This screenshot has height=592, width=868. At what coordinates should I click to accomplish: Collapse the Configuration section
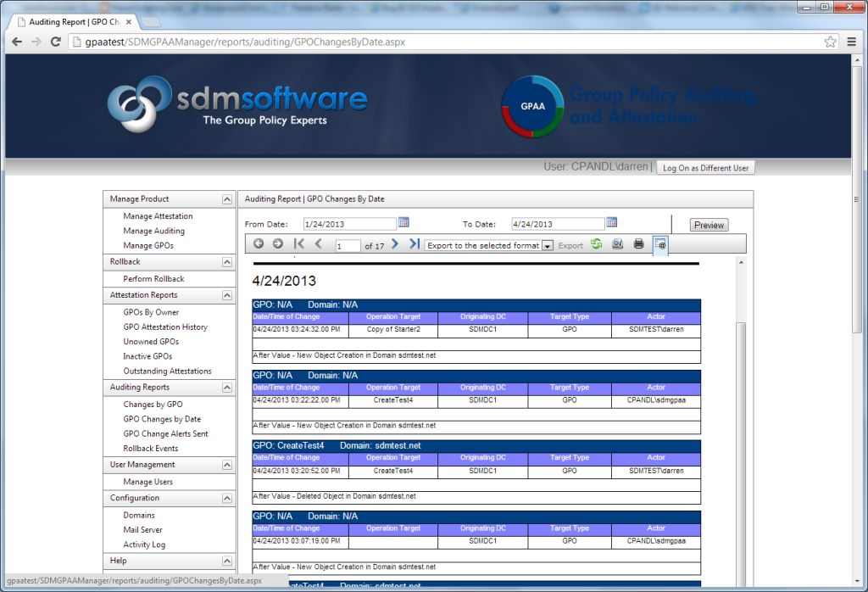click(x=225, y=498)
